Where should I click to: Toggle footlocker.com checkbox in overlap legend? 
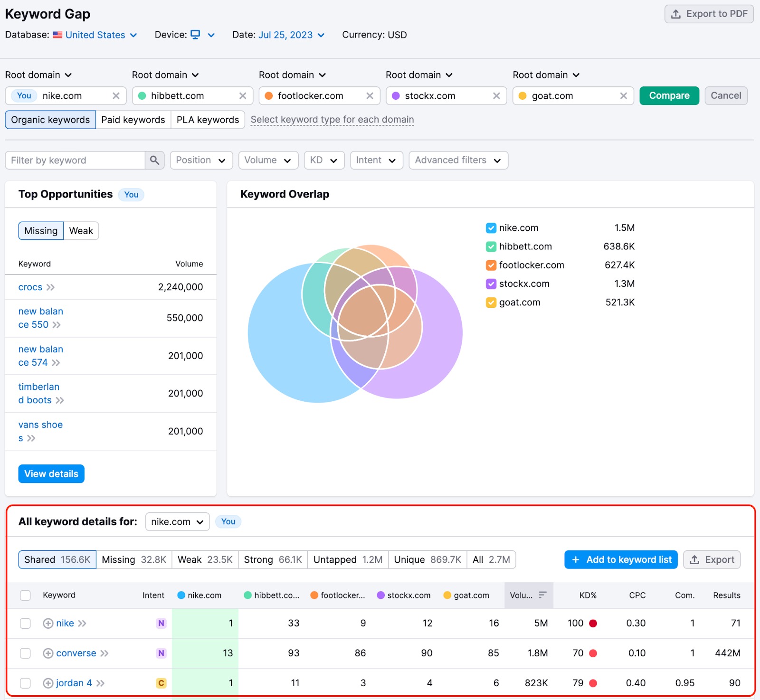(x=491, y=265)
